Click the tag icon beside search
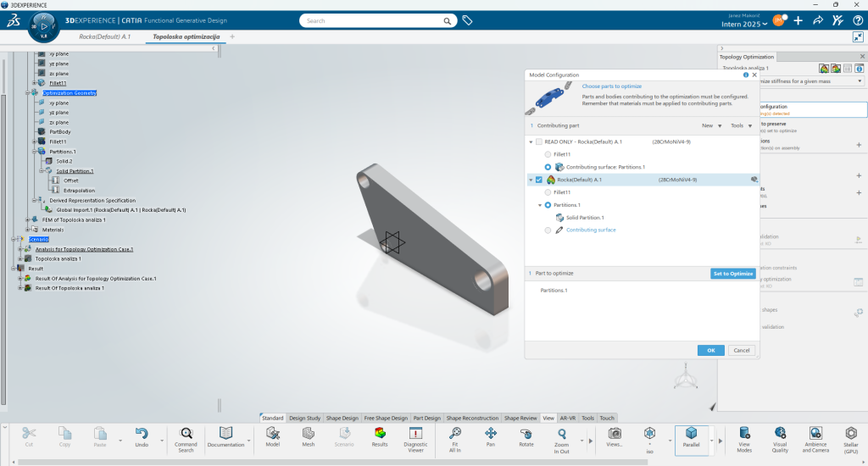 tap(467, 20)
